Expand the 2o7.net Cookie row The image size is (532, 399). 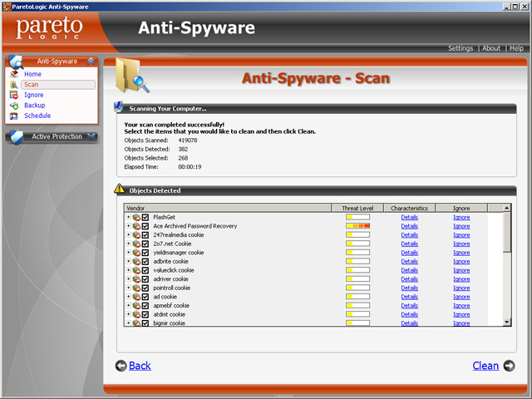tap(129, 244)
